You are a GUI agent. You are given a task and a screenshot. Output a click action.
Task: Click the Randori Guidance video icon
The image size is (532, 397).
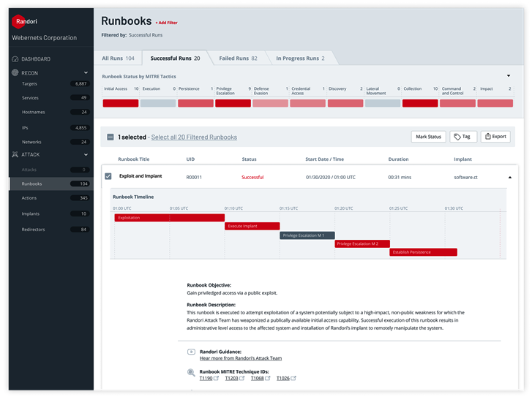pos(191,352)
